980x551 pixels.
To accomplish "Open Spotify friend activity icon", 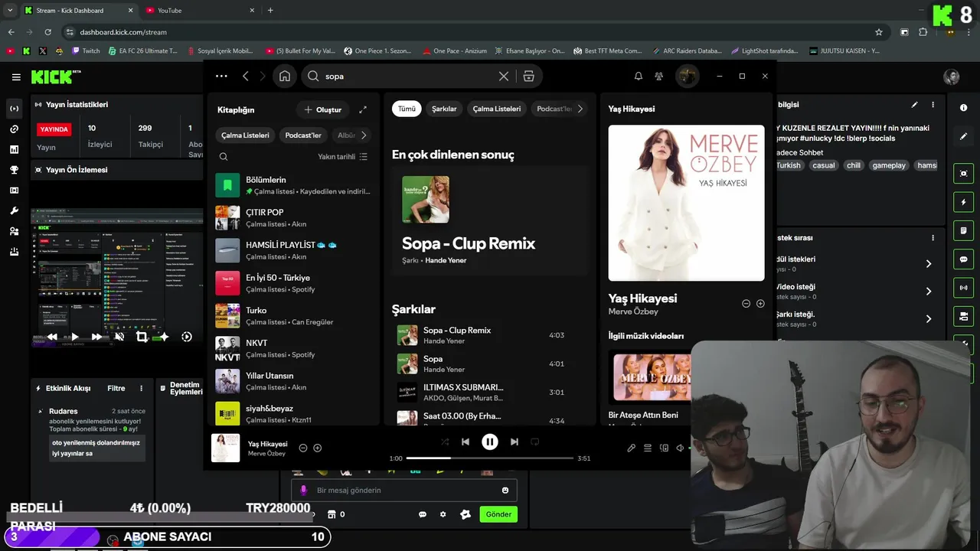I will pos(658,77).
